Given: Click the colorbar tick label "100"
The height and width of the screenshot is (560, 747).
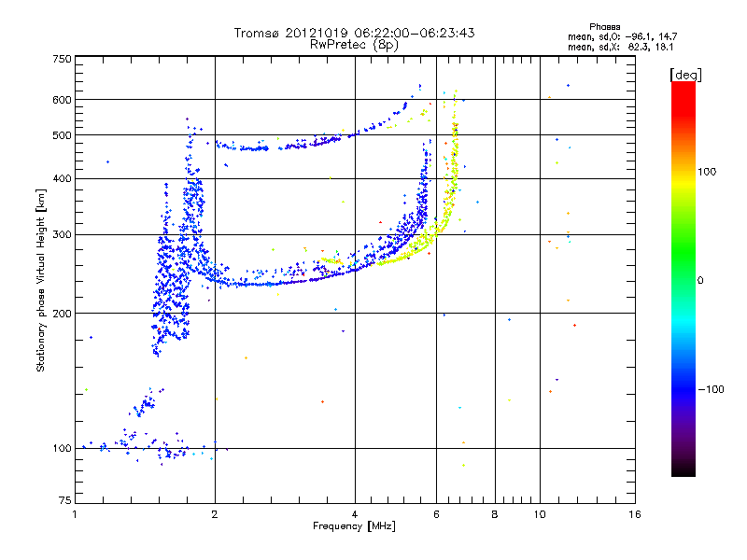Looking at the screenshot, I should [707, 172].
